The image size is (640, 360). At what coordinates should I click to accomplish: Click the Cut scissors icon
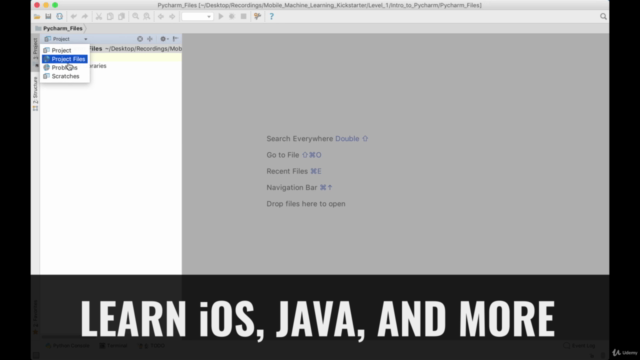(99, 16)
